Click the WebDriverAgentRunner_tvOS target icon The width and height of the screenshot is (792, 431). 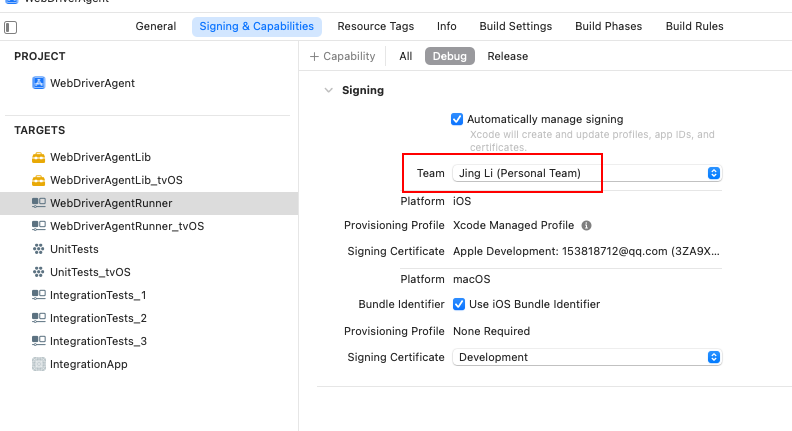tap(38, 226)
